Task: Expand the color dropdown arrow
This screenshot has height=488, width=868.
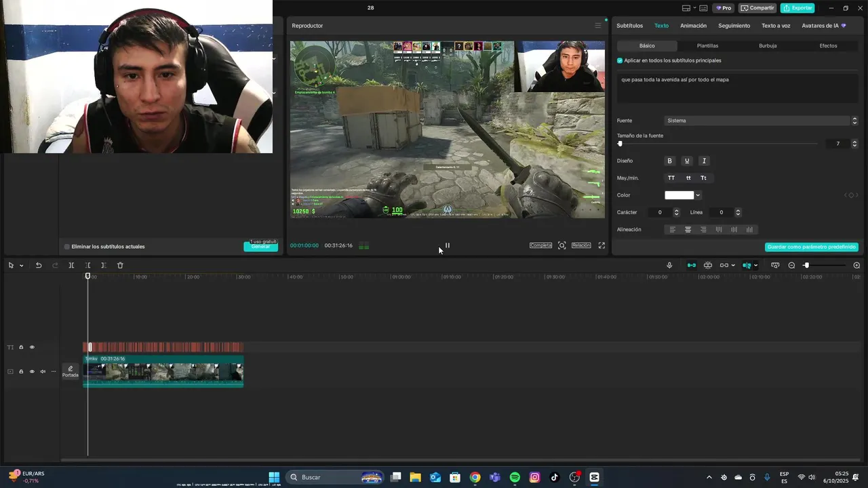Action: click(x=698, y=195)
